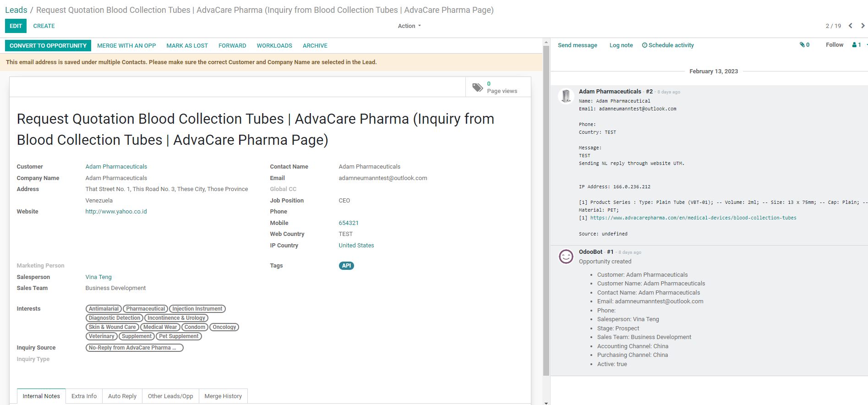Image resolution: width=868 pixels, height=405 pixels.
Task: Click Stage: Prospect log entry
Action: click(618, 328)
